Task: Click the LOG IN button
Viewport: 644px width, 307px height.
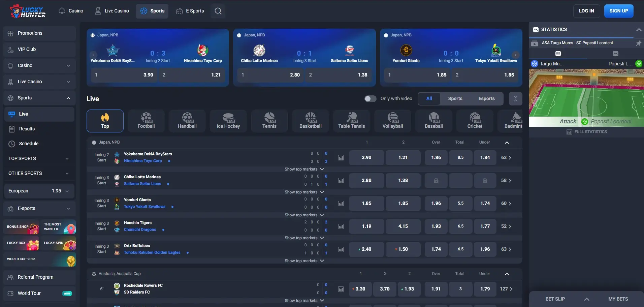Action: (586, 11)
